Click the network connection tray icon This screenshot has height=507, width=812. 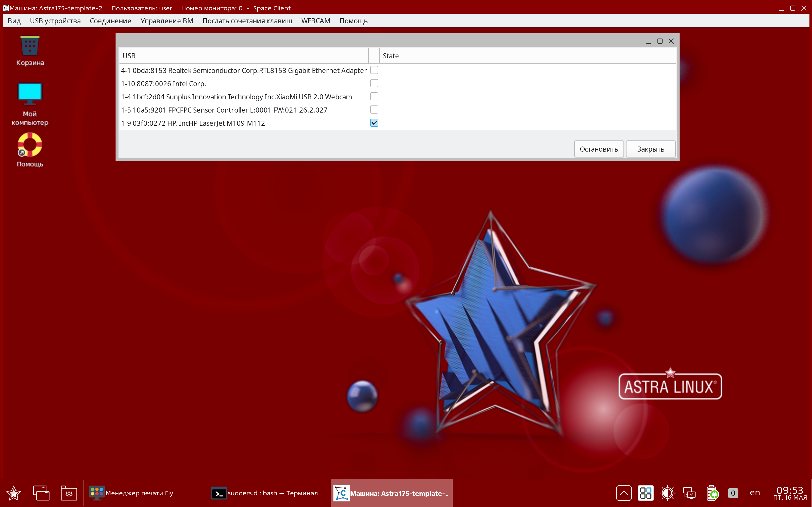coord(689,493)
